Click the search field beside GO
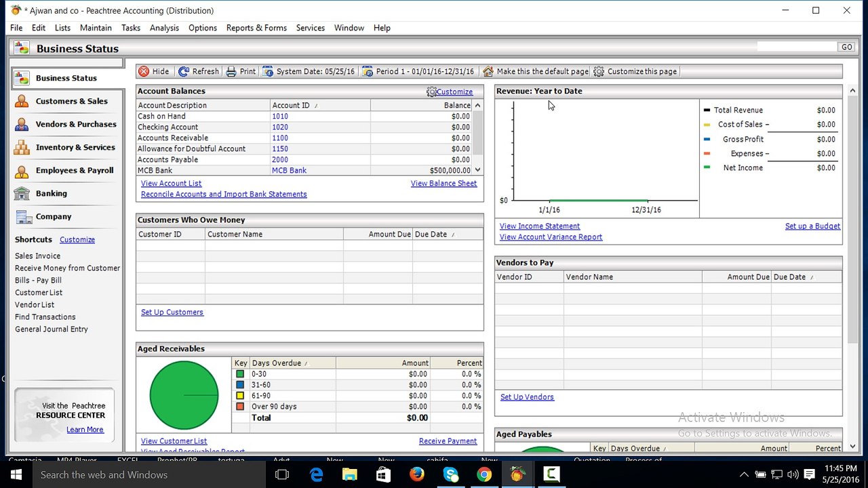This screenshot has width=868, height=488. pyautogui.click(x=797, y=47)
